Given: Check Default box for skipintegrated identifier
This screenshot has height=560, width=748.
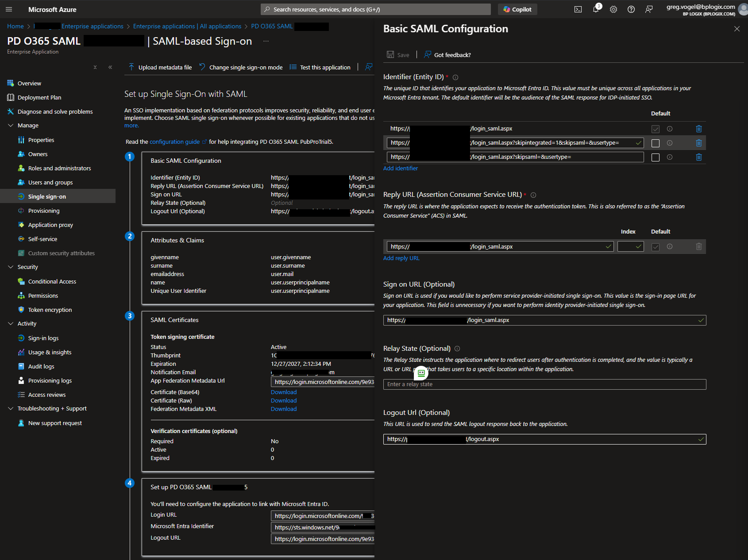Looking at the screenshot, I should point(655,143).
